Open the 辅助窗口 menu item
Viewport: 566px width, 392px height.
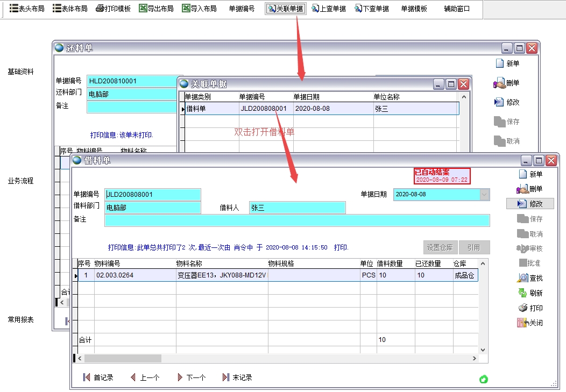457,9
